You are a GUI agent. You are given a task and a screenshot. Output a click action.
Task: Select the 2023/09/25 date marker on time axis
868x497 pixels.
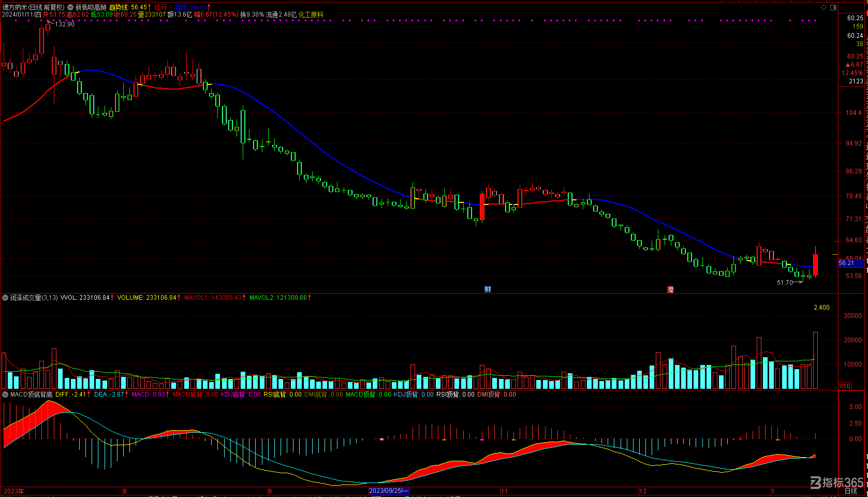[x=389, y=491]
